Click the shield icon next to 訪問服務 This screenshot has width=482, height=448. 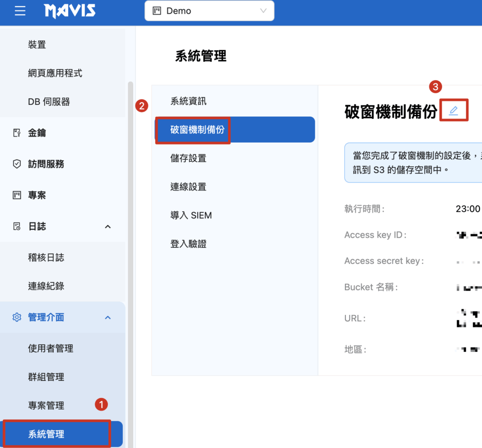[x=17, y=164]
